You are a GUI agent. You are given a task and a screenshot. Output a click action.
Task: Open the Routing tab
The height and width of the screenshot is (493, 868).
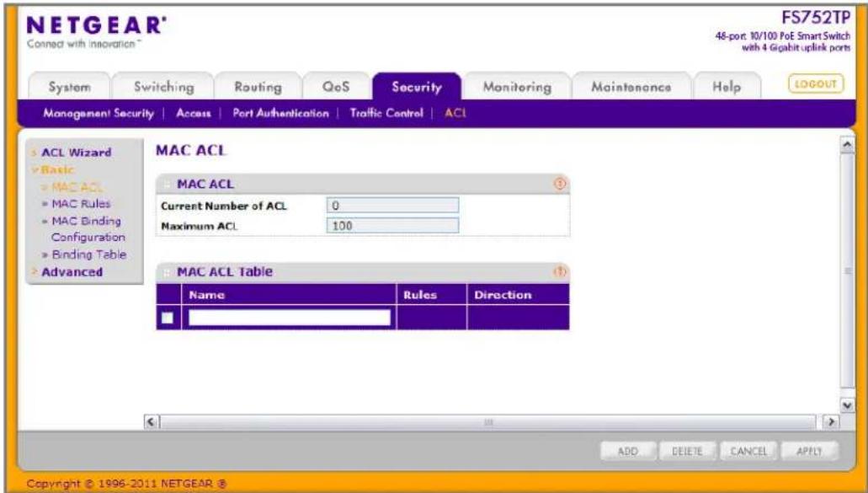(x=258, y=87)
